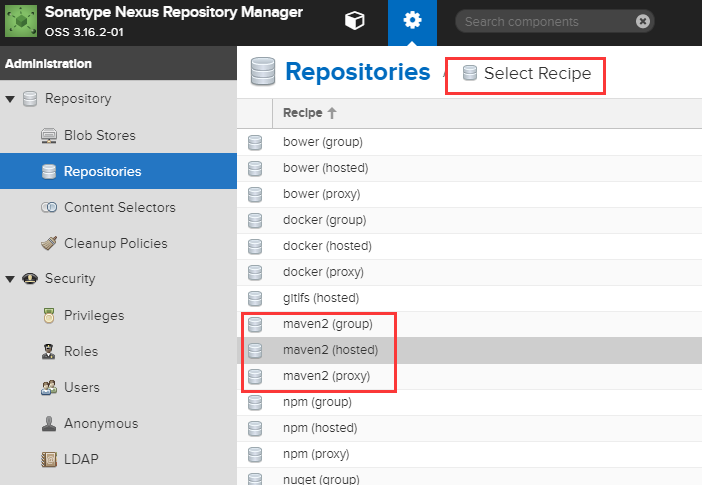Click the Anonymous silhouette icon
The width and height of the screenshot is (702, 485).
tap(49, 423)
